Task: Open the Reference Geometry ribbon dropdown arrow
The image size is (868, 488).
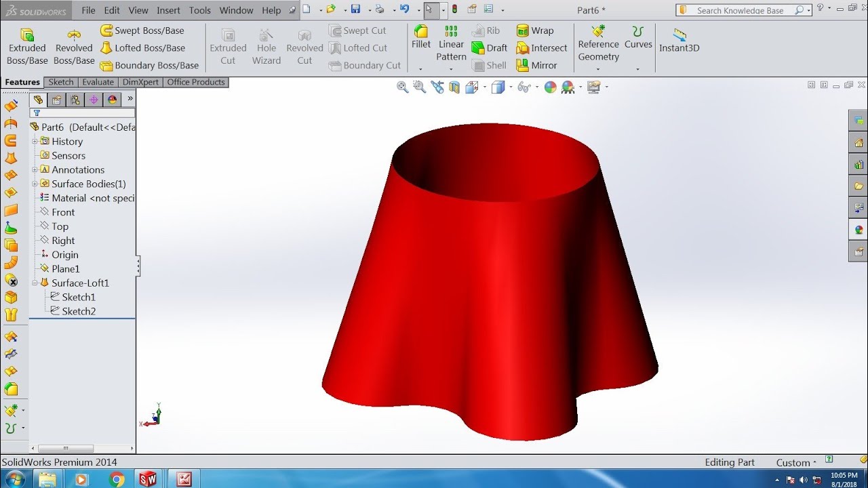Action: click(598, 68)
